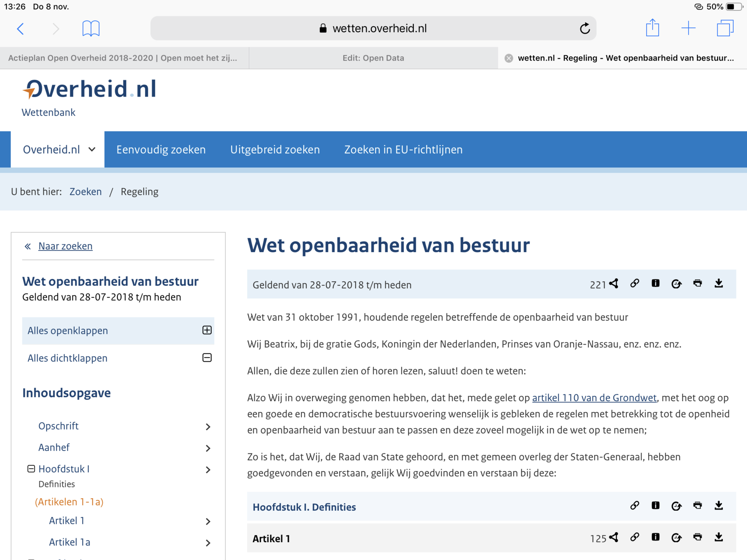Show law information icon in Geldend bar
Viewport: 747px width, 560px height.
[655, 284]
